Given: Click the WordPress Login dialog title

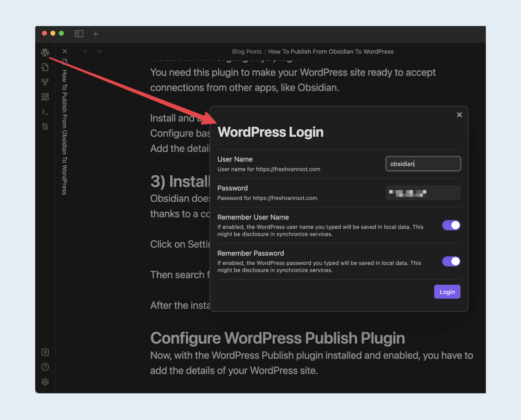Looking at the screenshot, I should pyautogui.click(x=270, y=132).
